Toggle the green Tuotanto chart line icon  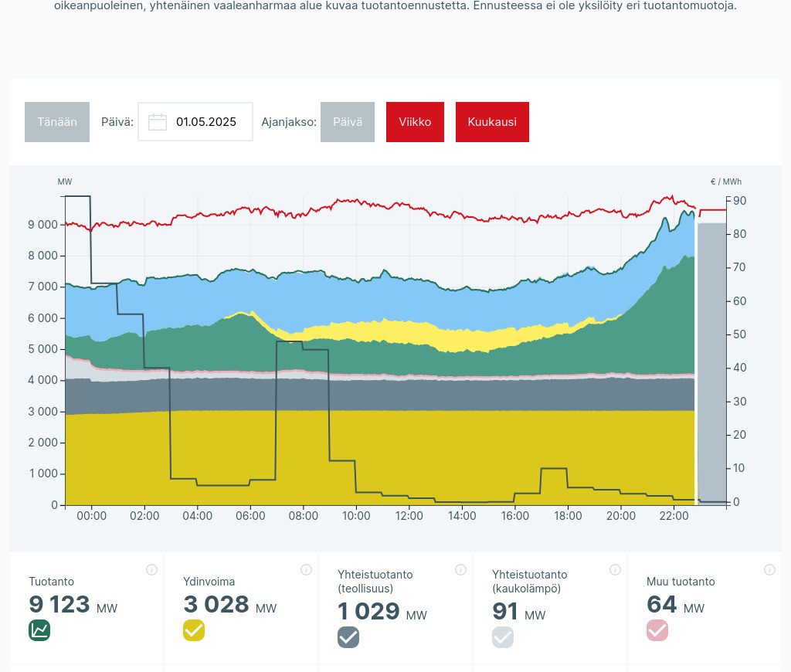(39, 630)
